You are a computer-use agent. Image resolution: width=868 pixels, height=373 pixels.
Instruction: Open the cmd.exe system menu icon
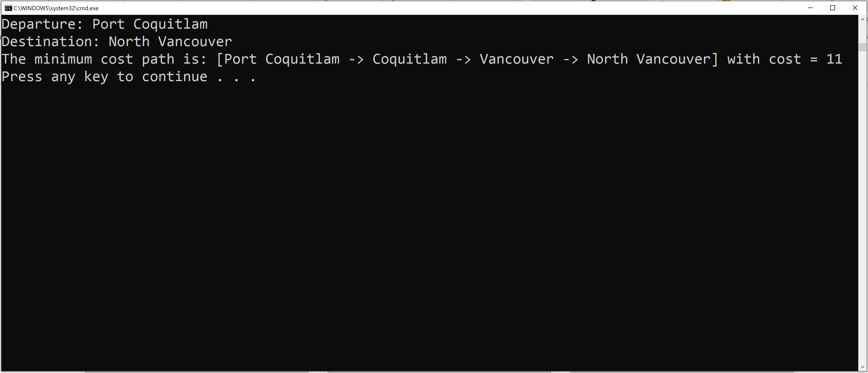pos(8,8)
